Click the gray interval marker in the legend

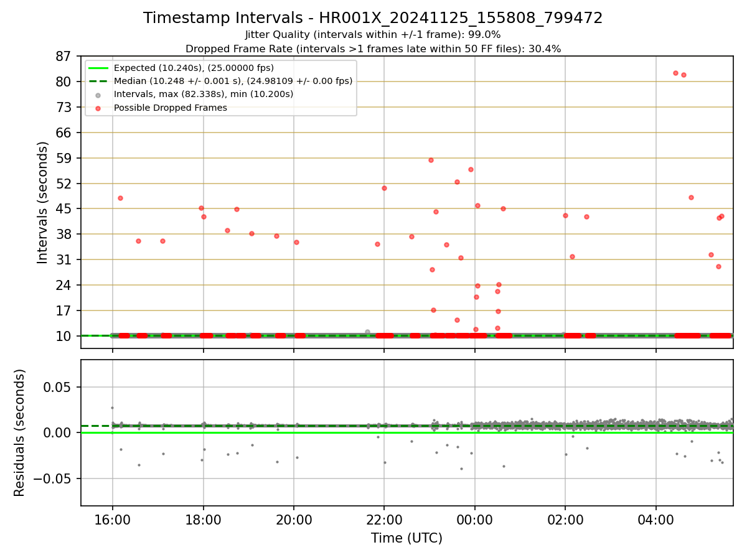click(x=98, y=95)
